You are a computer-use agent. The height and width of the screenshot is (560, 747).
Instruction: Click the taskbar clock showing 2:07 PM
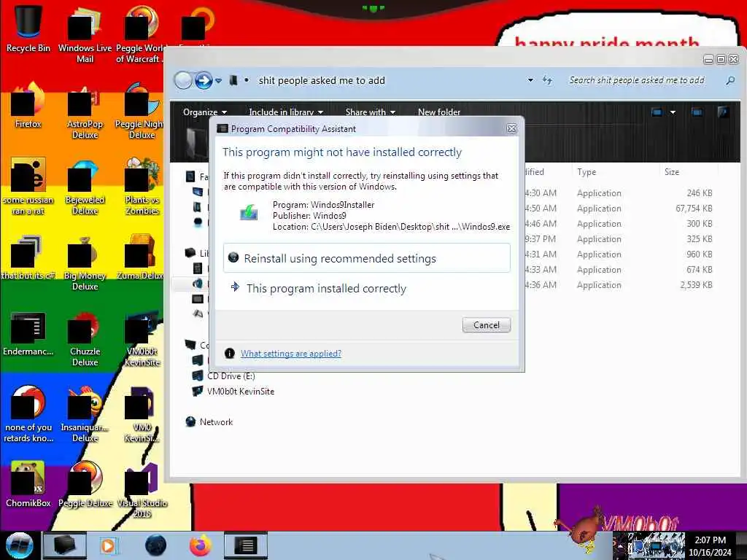(x=710, y=545)
